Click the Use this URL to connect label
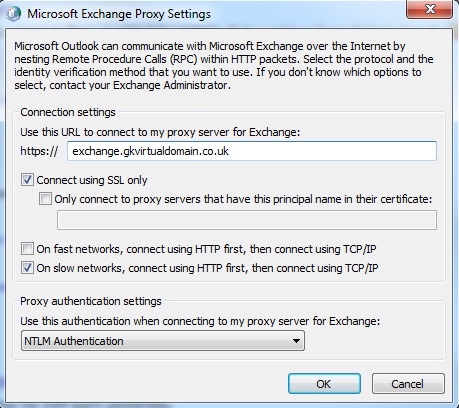Screen dimensions: 459x408 pyautogui.click(x=160, y=132)
